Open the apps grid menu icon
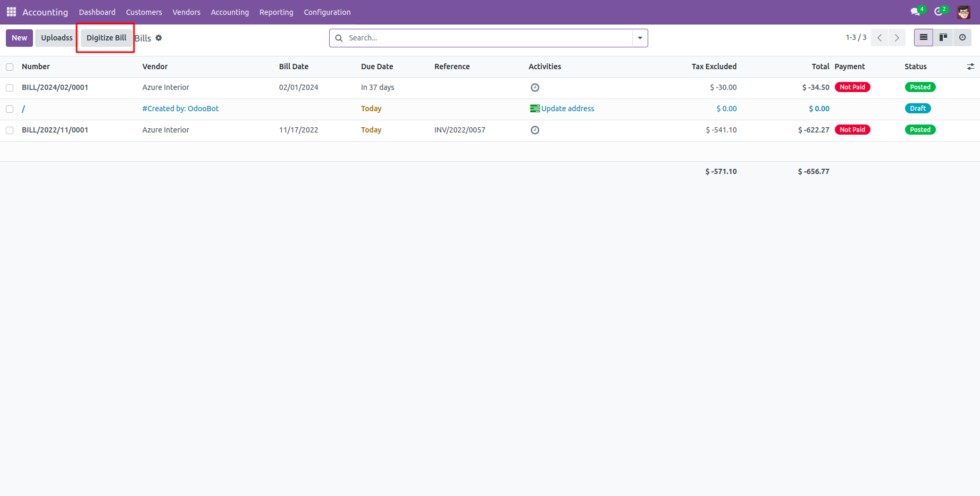This screenshot has height=496, width=980. tap(11, 12)
